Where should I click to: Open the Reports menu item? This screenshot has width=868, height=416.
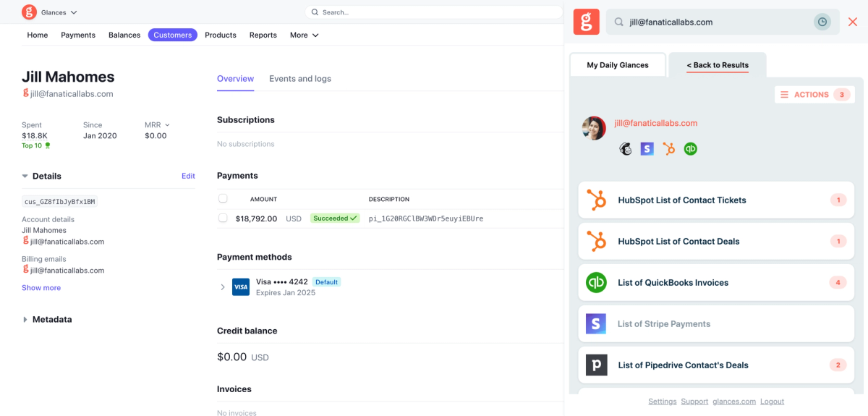(263, 35)
